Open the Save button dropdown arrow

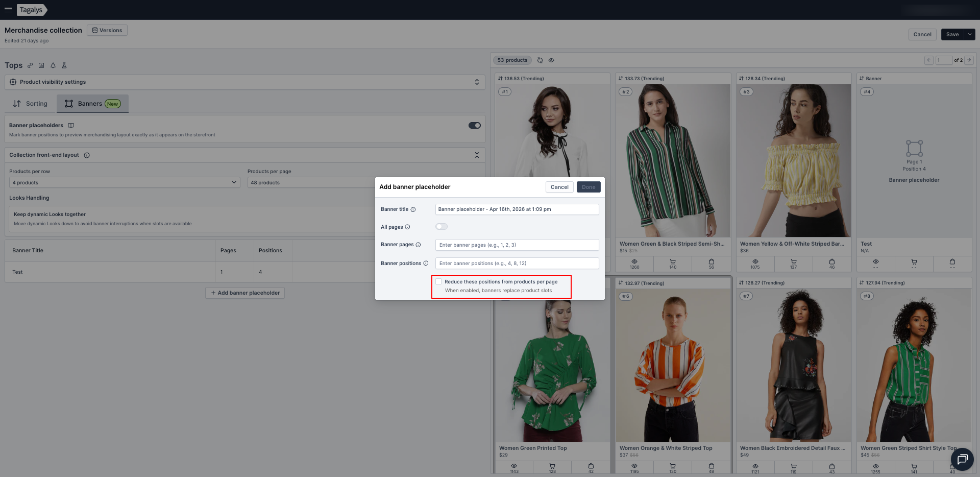pos(969,34)
